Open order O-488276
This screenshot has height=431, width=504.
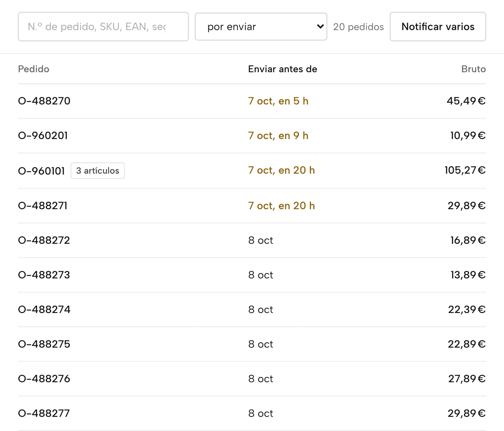point(44,379)
